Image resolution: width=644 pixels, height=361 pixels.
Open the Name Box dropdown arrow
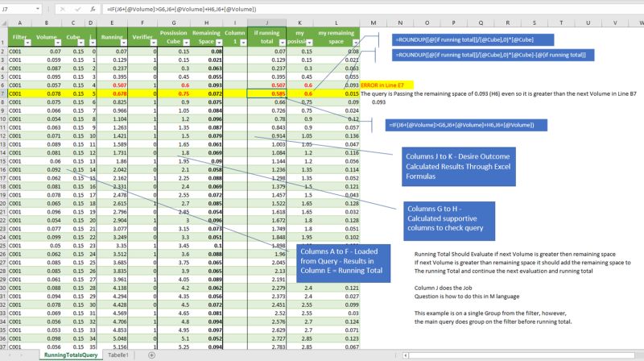(38, 9)
